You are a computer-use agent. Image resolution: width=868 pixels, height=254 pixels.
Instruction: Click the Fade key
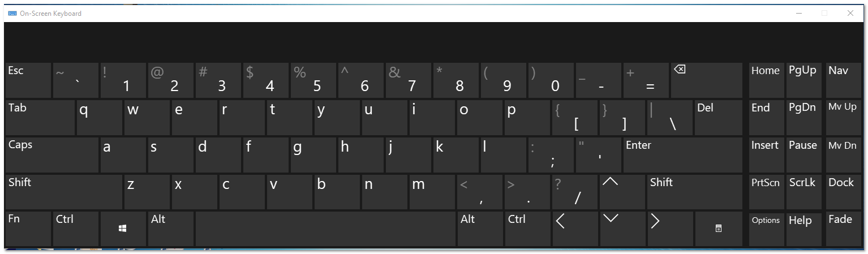coord(843,229)
